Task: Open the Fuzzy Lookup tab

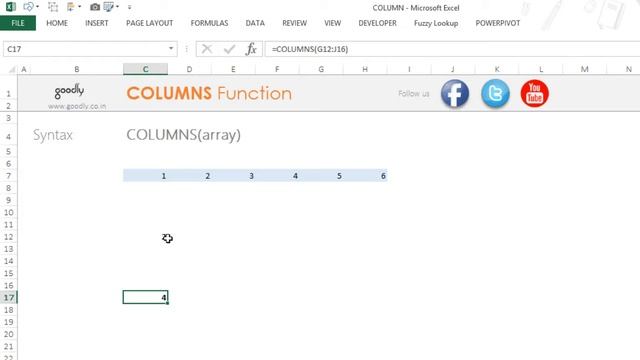Action: click(436, 23)
